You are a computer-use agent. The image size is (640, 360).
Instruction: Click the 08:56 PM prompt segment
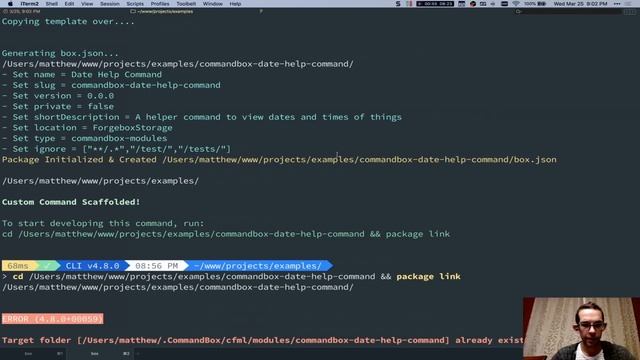click(156, 266)
